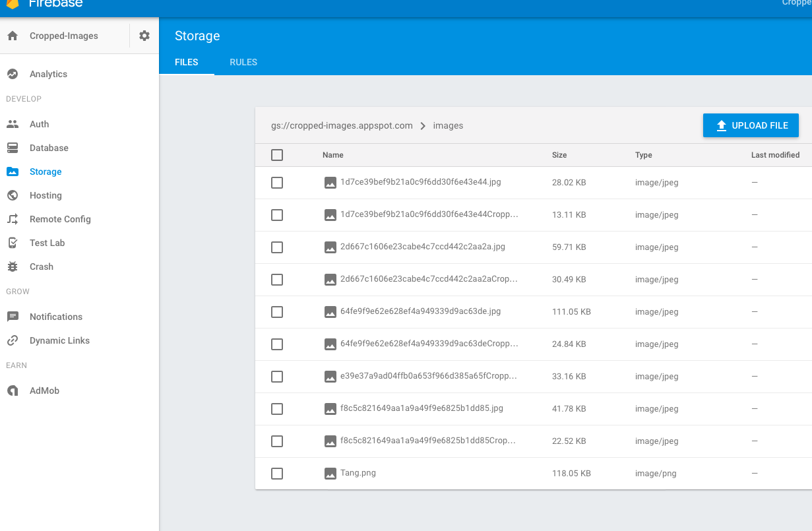Click the Storage bucket icon

[x=12, y=172]
